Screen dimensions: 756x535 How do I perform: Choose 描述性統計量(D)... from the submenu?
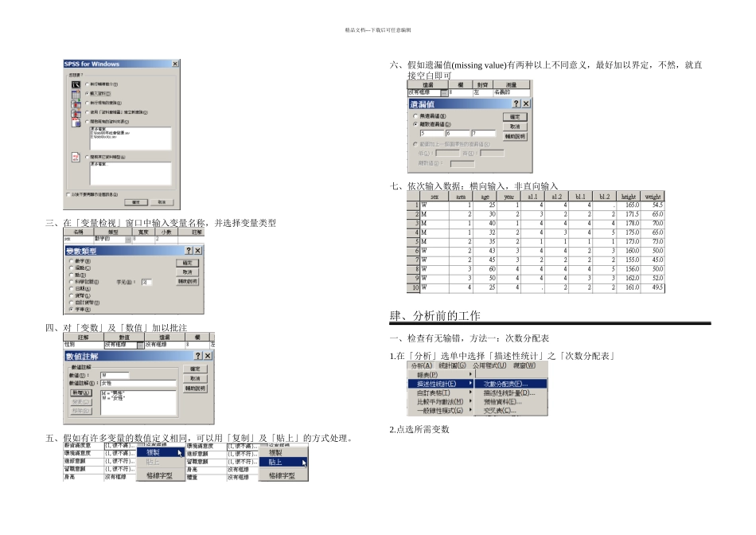coord(511,392)
